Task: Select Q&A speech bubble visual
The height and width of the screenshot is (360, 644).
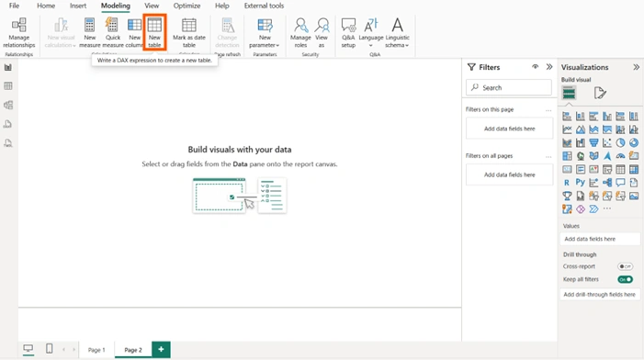Action: click(x=621, y=182)
